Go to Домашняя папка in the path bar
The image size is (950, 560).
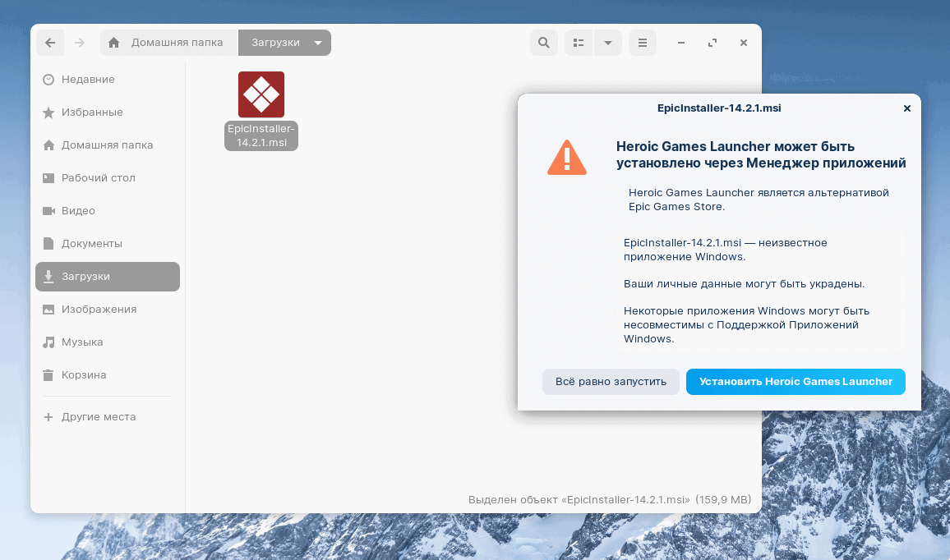(168, 43)
